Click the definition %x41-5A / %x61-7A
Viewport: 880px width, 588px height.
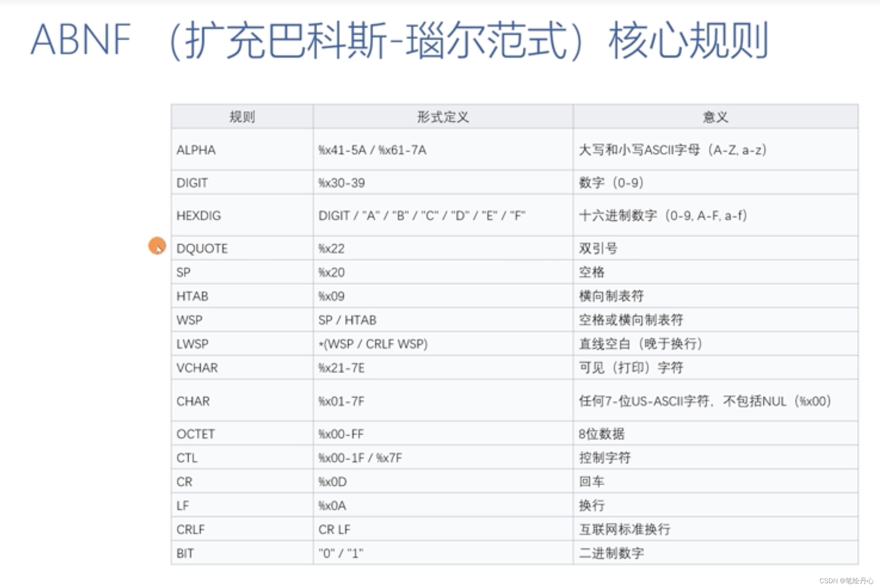coord(372,150)
